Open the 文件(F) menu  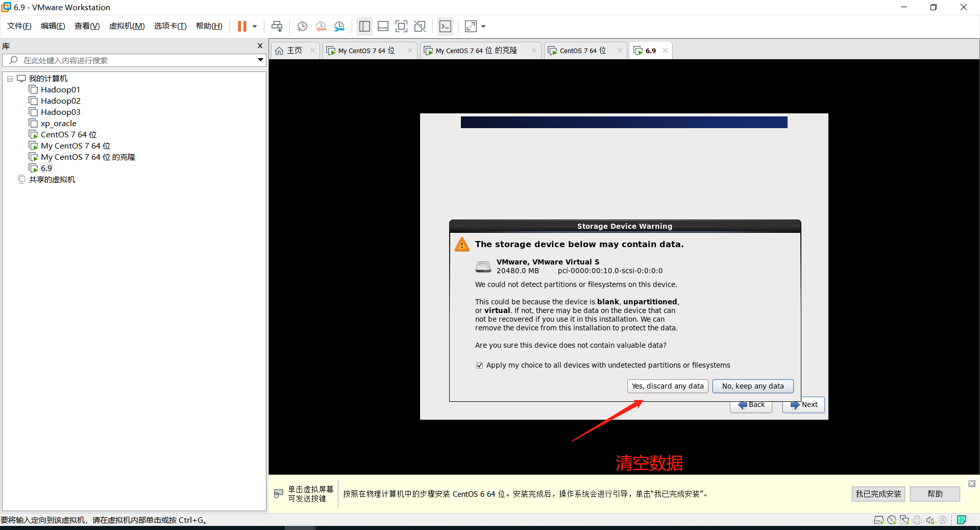coord(19,26)
